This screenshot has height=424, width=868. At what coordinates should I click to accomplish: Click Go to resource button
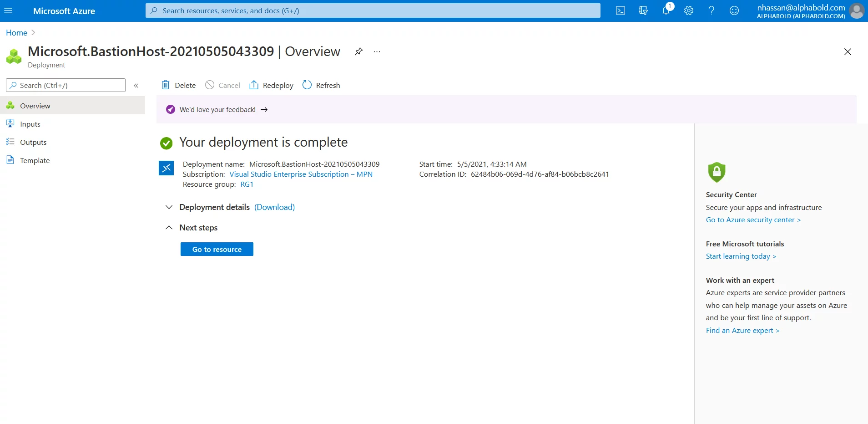coord(217,249)
